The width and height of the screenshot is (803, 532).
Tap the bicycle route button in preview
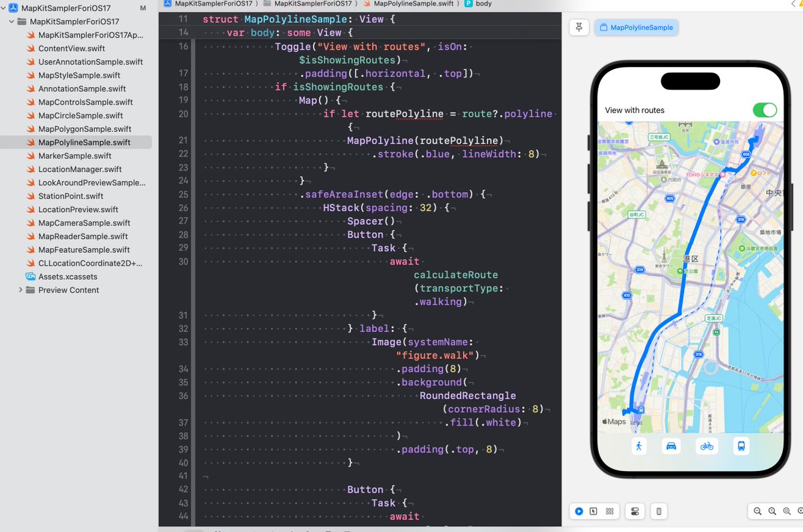pos(707,446)
